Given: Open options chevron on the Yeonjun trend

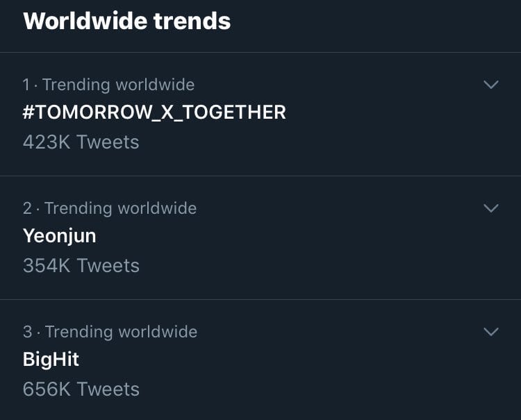Looking at the screenshot, I should pyautogui.click(x=491, y=208).
